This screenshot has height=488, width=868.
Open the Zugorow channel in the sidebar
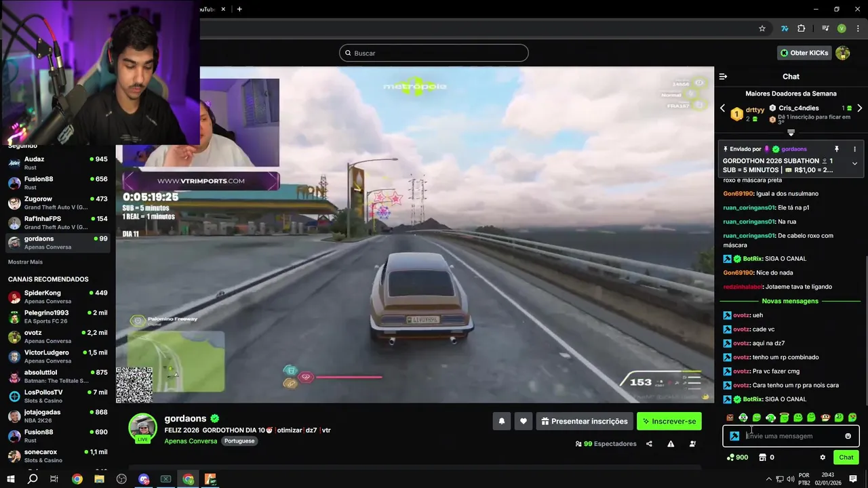click(x=58, y=203)
